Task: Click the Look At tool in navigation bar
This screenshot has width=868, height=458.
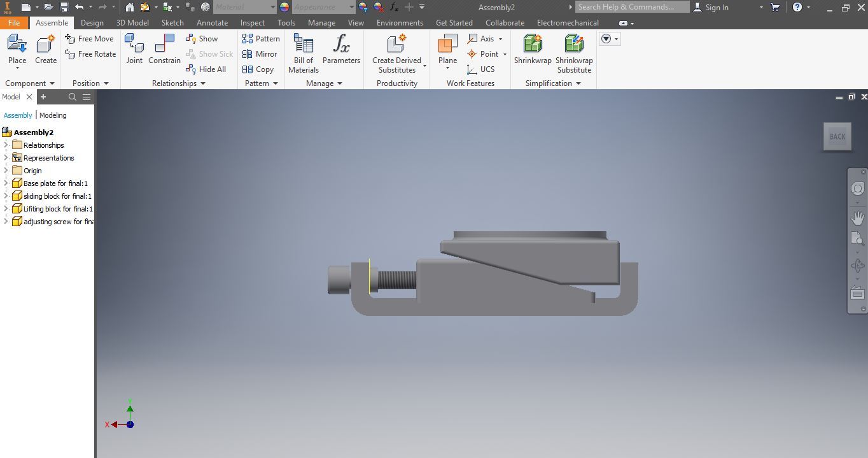Action: (857, 294)
